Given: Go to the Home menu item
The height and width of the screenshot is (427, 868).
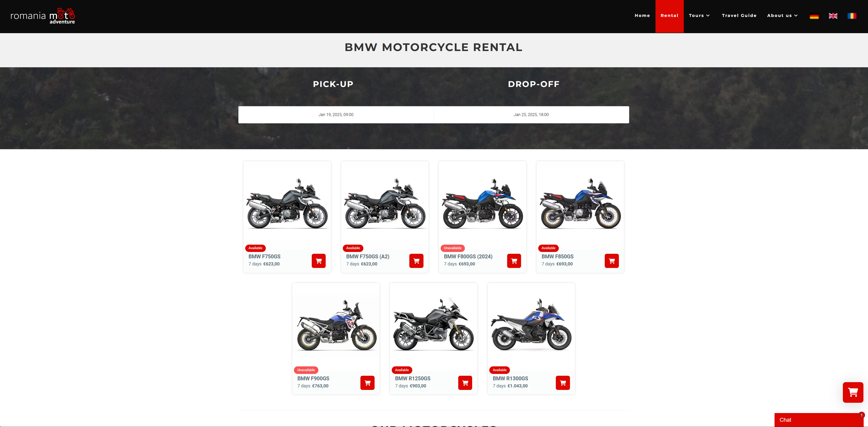Looking at the screenshot, I should 642,16.
